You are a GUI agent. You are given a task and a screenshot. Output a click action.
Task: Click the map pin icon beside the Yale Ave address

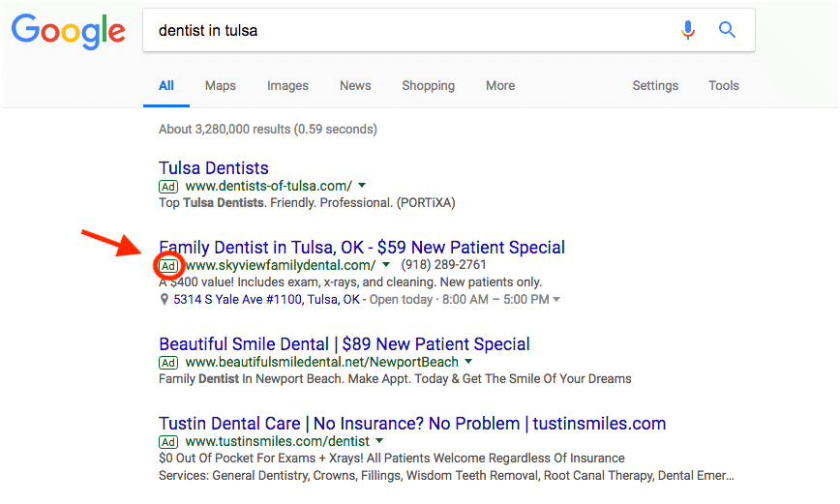point(165,300)
